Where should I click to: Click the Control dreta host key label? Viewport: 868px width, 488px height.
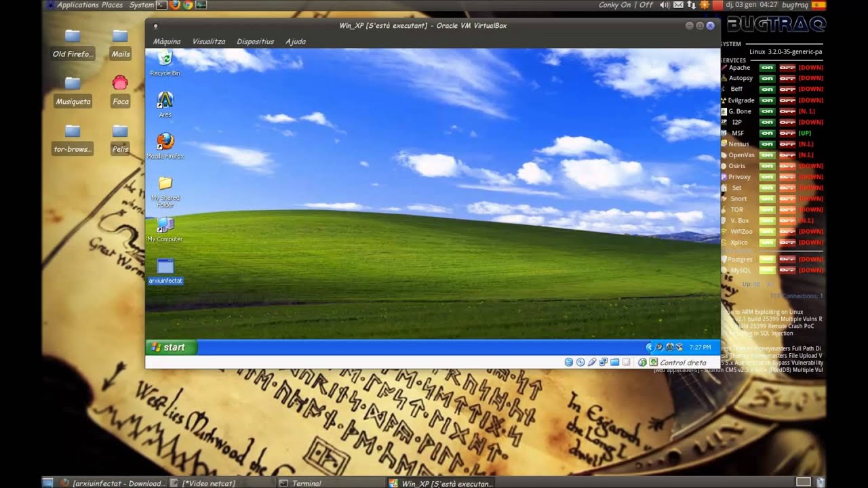pos(683,363)
